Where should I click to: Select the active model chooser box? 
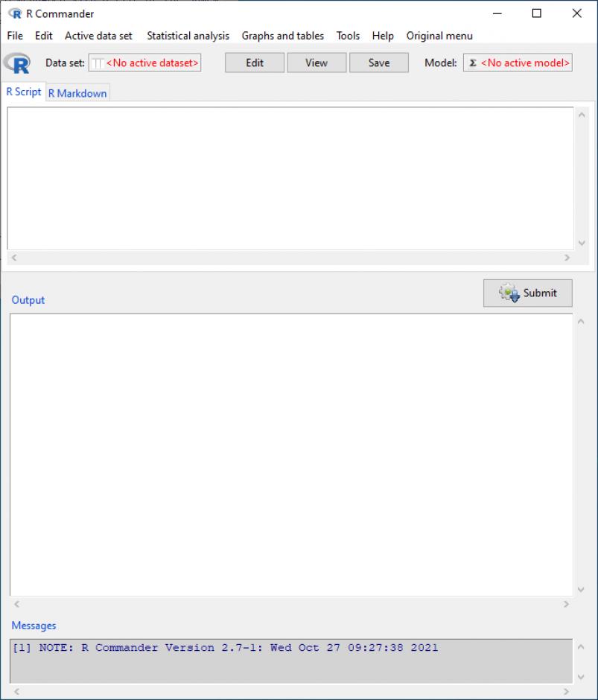pyautogui.click(x=518, y=63)
